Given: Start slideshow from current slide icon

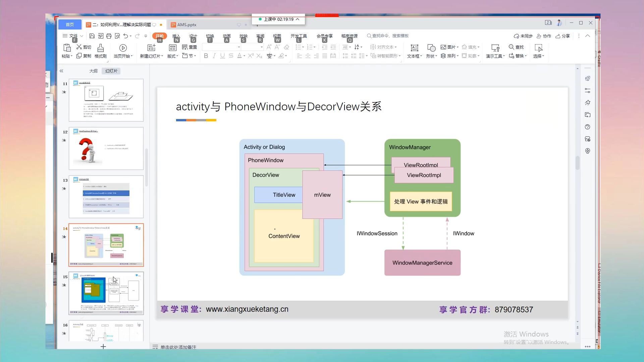Looking at the screenshot, I should point(123,48).
